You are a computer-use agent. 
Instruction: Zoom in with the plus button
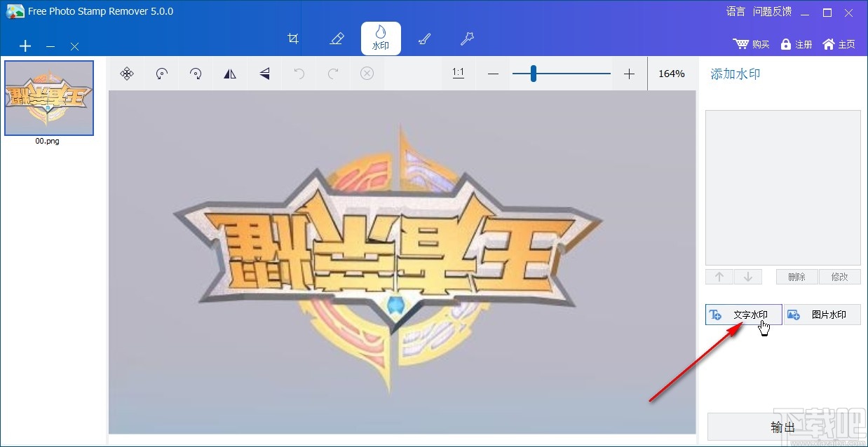pyautogui.click(x=629, y=74)
